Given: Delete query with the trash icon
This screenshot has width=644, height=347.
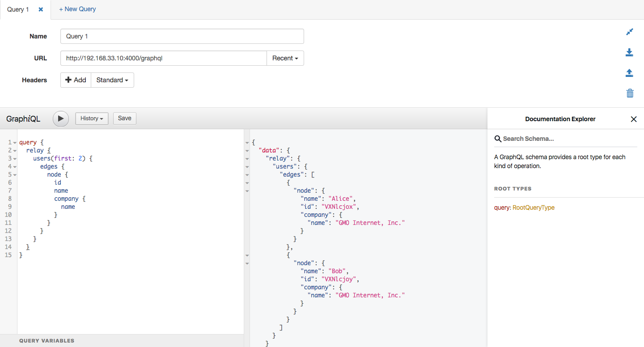Looking at the screenshot, I should coord(630,93).
